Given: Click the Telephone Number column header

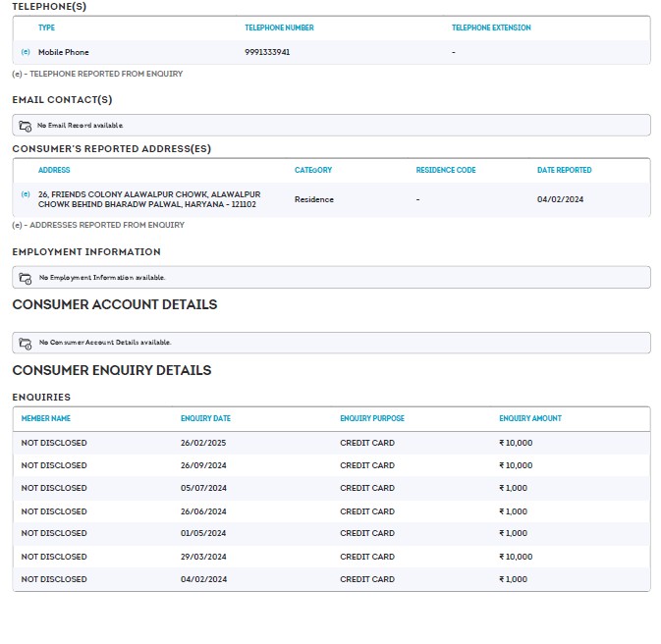Looking at the screenshot, I should (279, 27).
